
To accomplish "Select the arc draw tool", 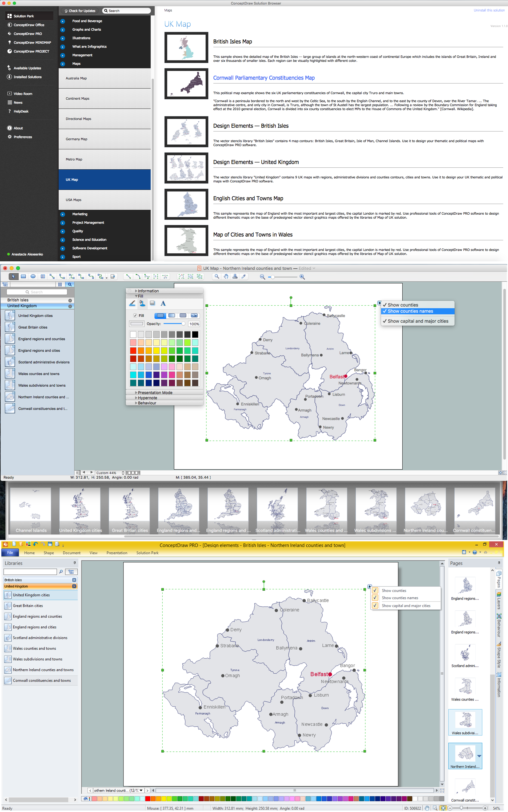I will coord(138,277).
